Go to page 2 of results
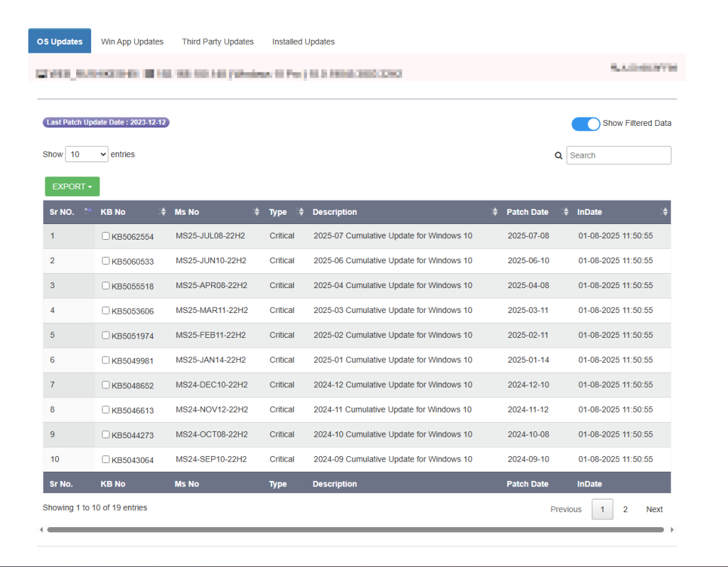 (x=626, y=509)
